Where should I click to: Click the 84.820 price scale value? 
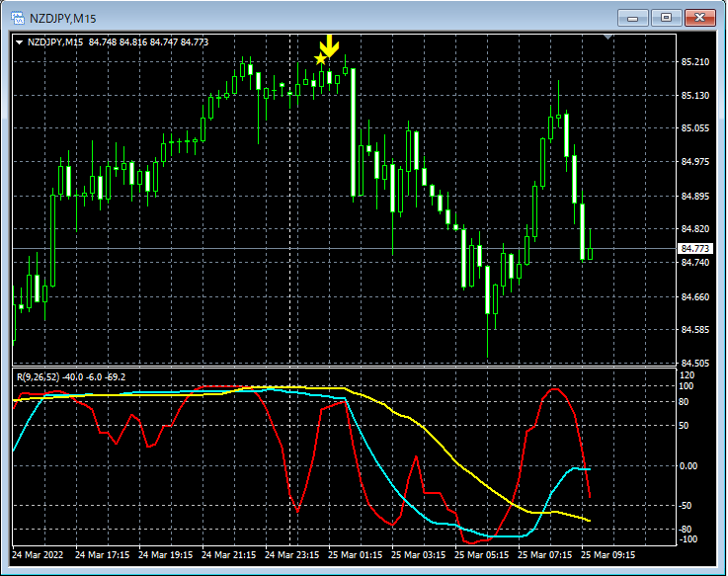point(695,229)
